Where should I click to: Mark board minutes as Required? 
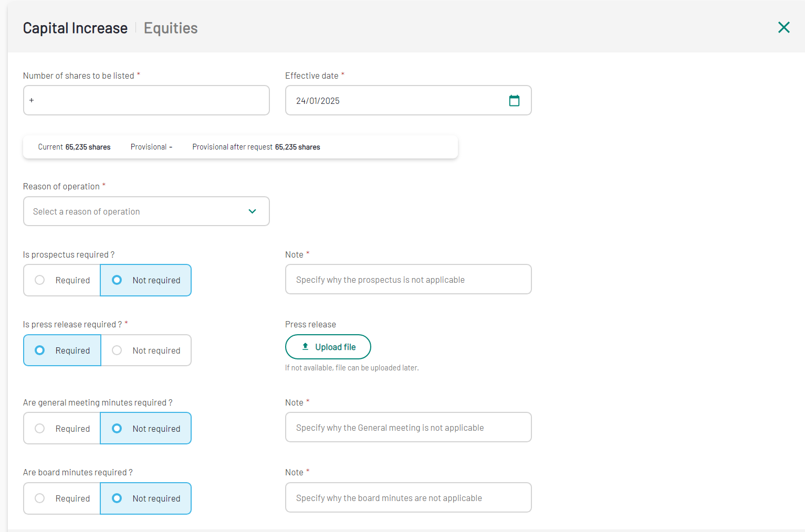click(62, 498)
